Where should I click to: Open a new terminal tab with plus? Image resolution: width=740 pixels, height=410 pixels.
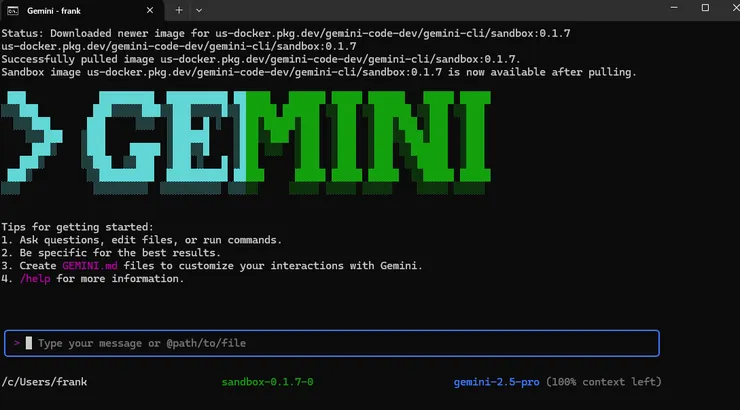(x=179, y=10)
